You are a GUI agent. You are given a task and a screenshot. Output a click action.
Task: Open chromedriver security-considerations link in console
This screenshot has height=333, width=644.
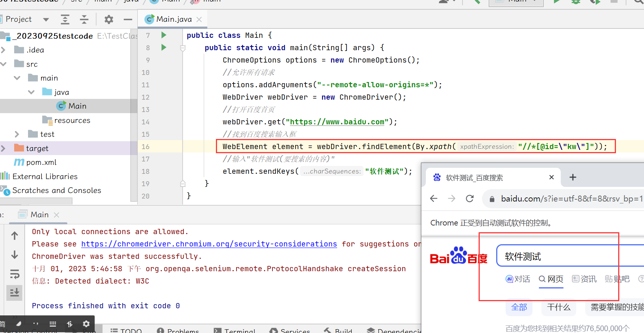[209, 244]
